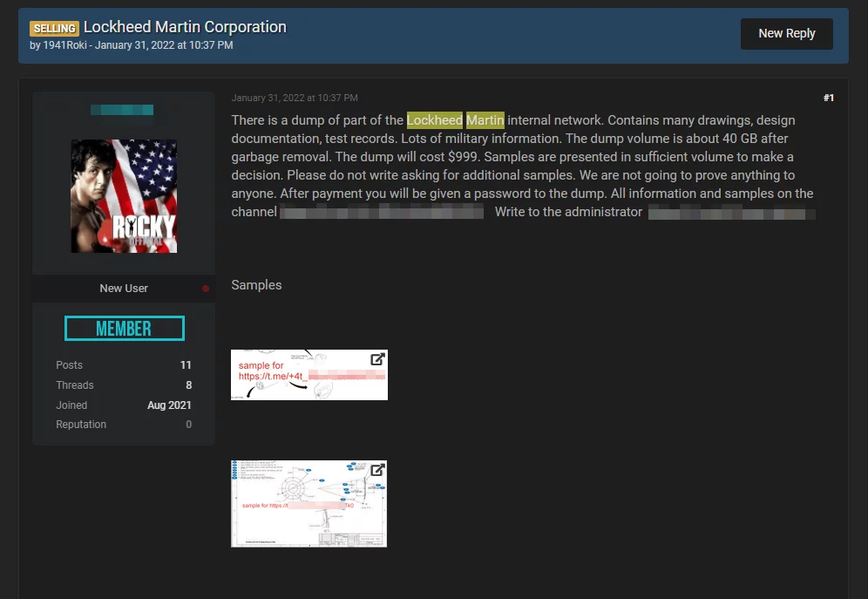View the user's Posts count of 11
The height and width of the screenshot is (599, 868).
click(186, 365)
